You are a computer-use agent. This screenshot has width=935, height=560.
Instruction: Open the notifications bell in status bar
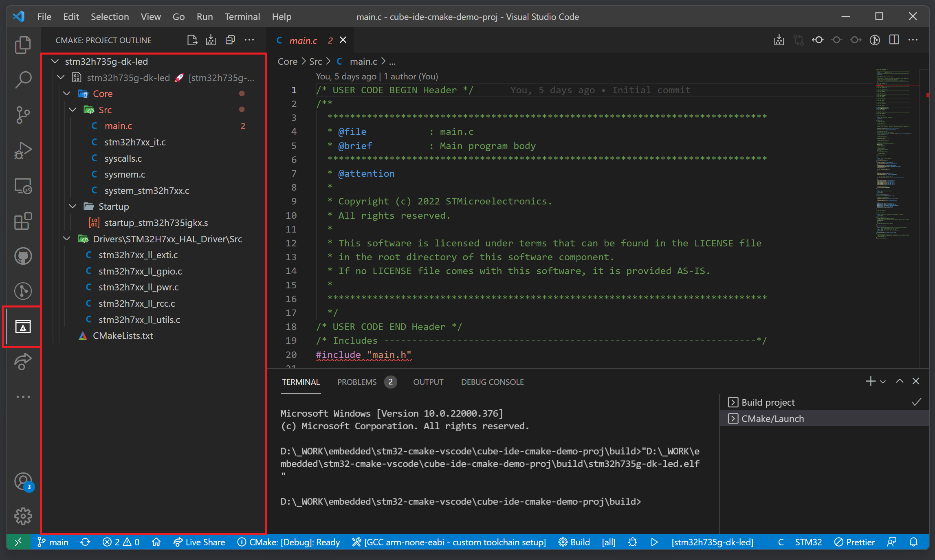[x=914, y=542]
